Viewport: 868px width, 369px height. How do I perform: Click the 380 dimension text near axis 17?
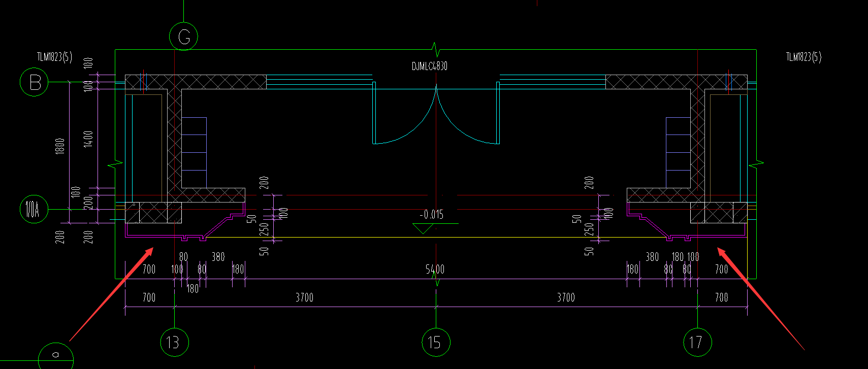(652, 257)
